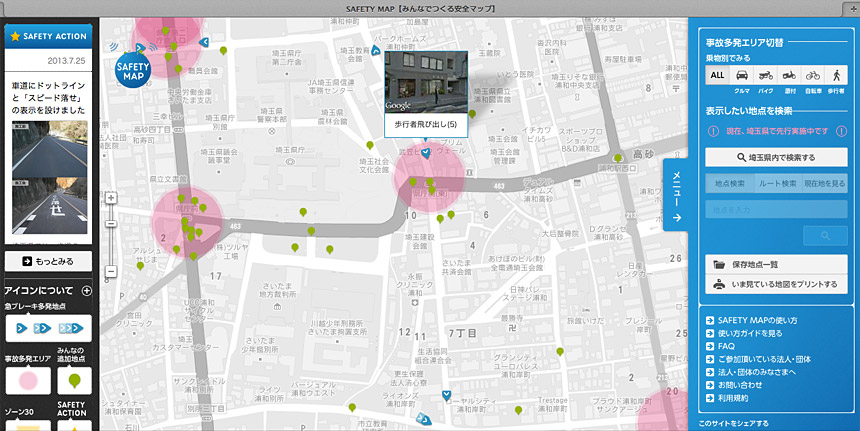Viewport: 860px width, 431px height.
Task: Filter accident areas by pedestrian (歩行者) icon
Action: pyautogui.click(x=836, y=76)
